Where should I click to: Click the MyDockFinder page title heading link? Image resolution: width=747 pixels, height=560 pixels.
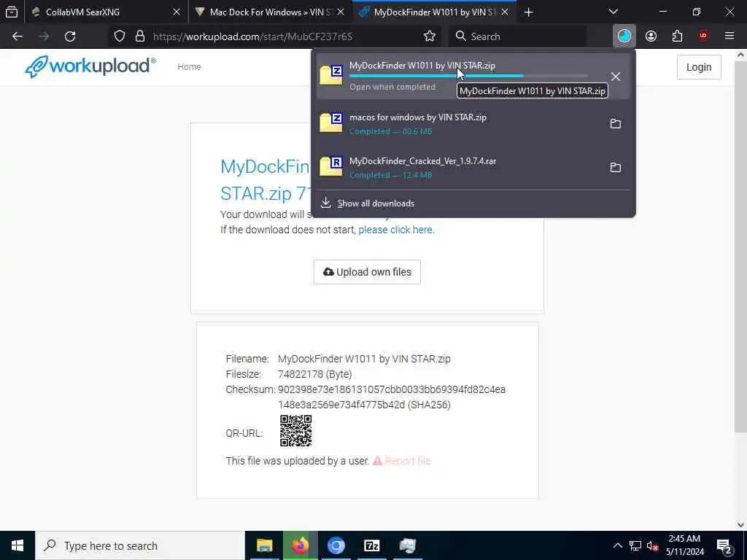click(x=265, y=179)
